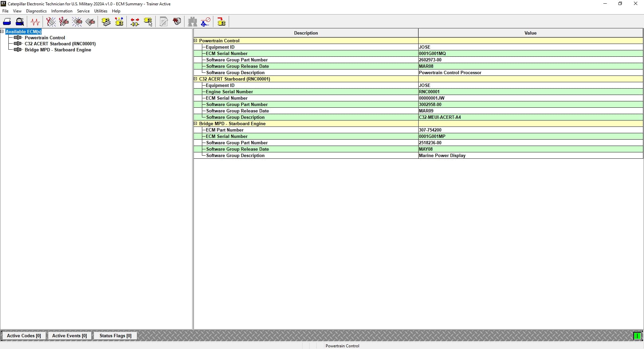The image size is (644, 349).
Task: Click the Active Diagnostic Codes stethoscope icon
Action: 51,22
